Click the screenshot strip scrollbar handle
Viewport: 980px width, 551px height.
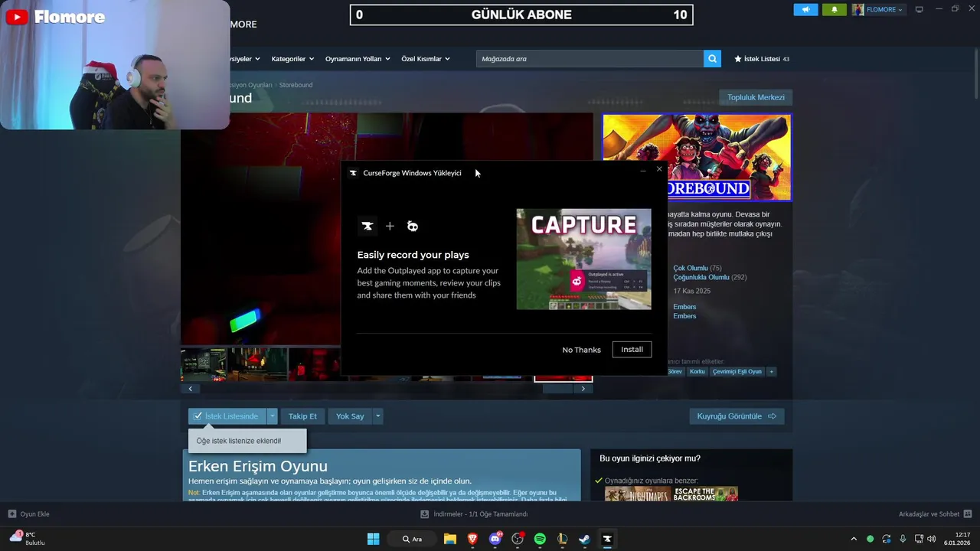point(557,389)
